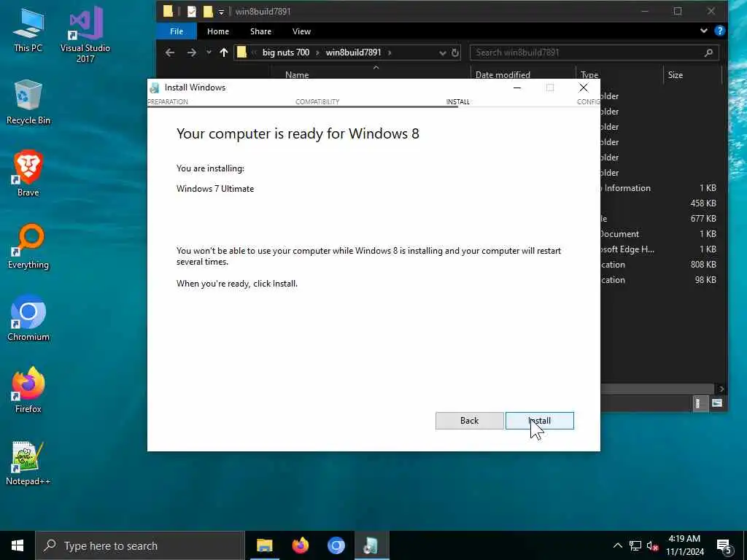The height and width of the screenshot is (560, 747).
Task: Minimize the Install Windows dialog
Action: (x=517, y=87)
